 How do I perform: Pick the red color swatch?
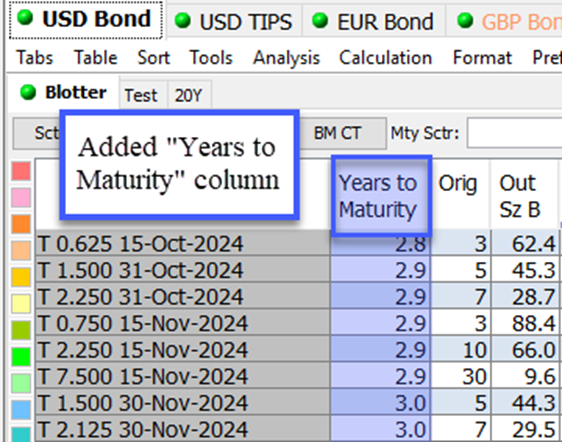click(21, 171)
